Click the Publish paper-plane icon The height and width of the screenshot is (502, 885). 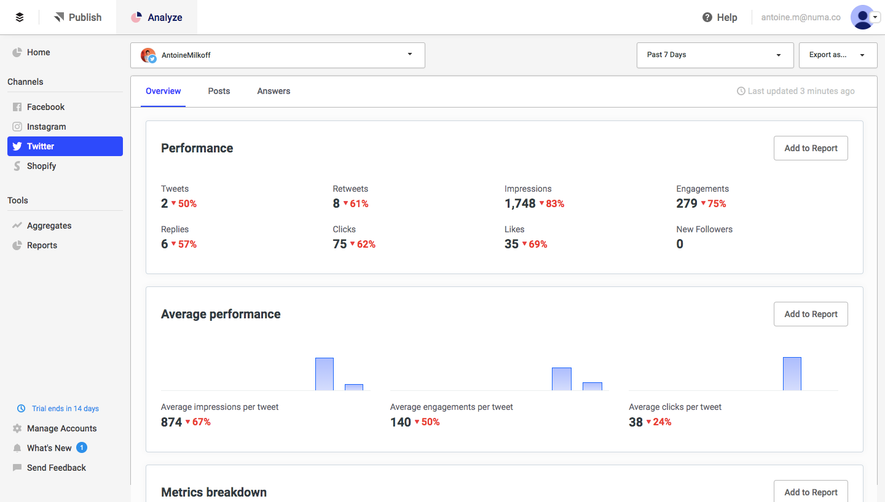[59, 18]
